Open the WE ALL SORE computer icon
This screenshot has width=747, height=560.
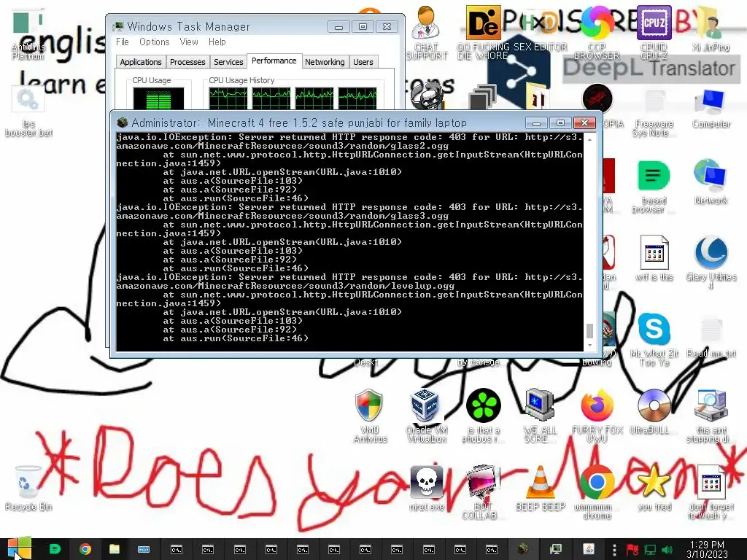pyautogui.click(x=539, y=416)
